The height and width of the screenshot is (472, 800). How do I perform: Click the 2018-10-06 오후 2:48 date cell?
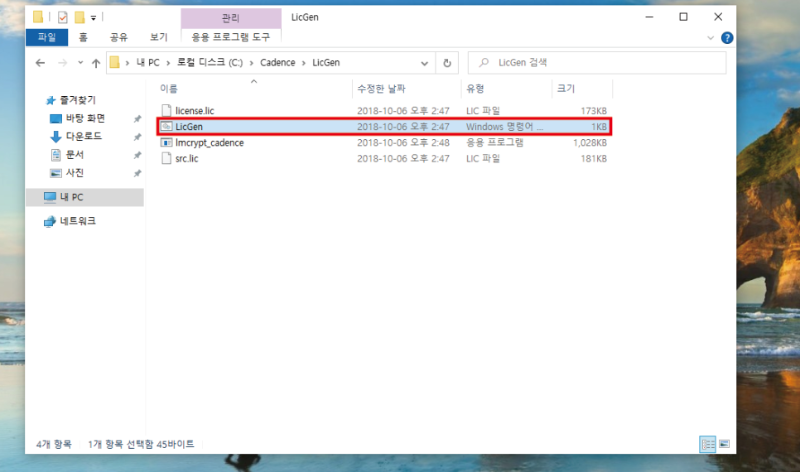(x=403, y=143)
